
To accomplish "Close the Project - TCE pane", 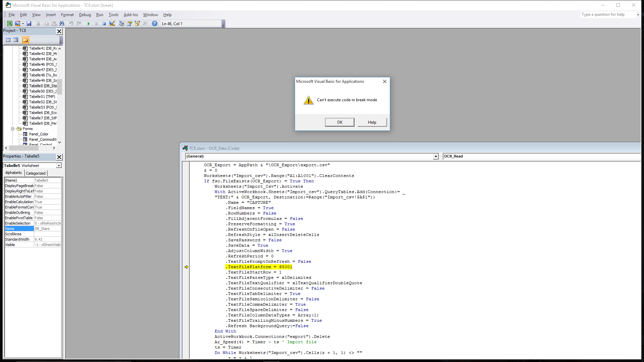I will [x=59, y=31].
